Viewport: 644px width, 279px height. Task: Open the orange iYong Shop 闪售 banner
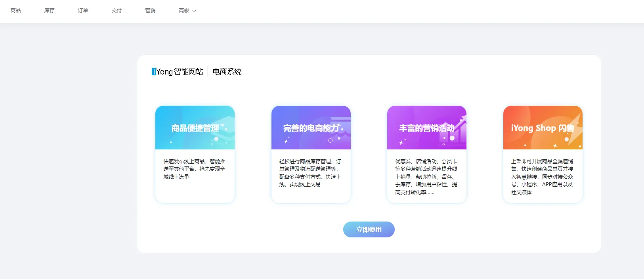pos(543,128)
